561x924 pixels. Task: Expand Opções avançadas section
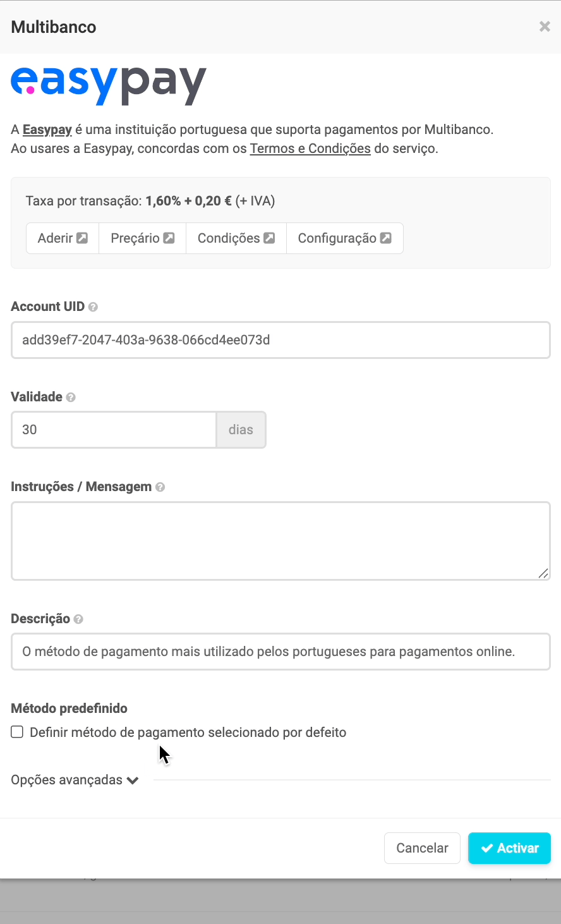tap(75, 780)
